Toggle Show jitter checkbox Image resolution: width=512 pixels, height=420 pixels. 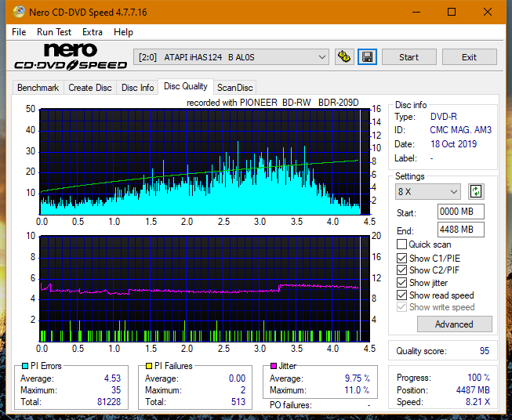[401, 283]
